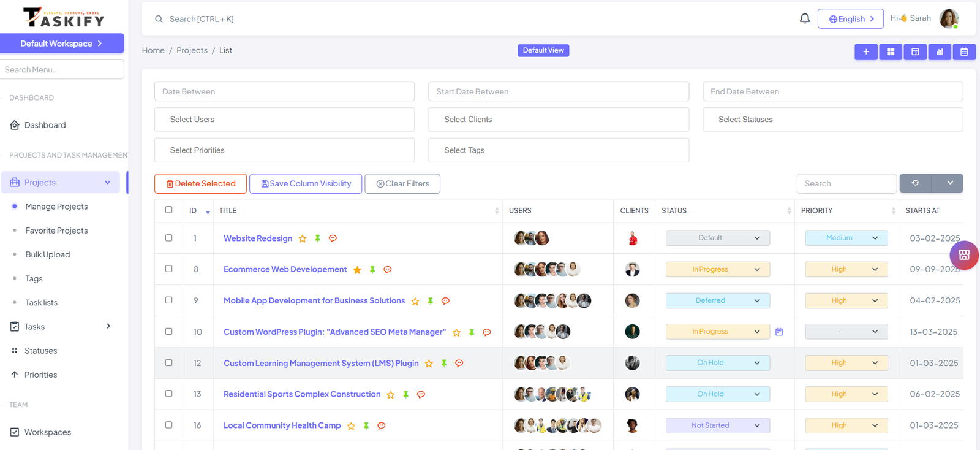The image size is (980, 450).
Task: Open Select Tags filter
Action: (x=559, y=150)
